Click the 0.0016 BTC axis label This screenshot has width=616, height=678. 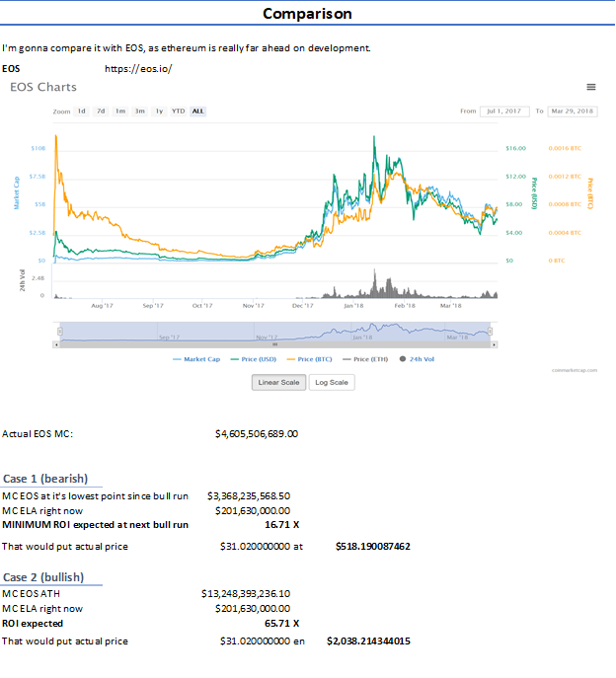(565, 148)
